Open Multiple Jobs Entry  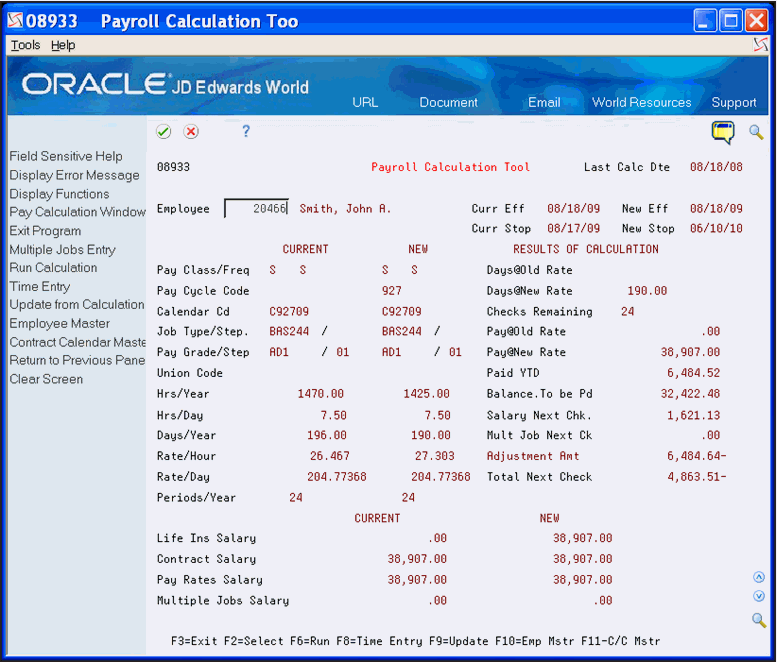pos(62,250)
